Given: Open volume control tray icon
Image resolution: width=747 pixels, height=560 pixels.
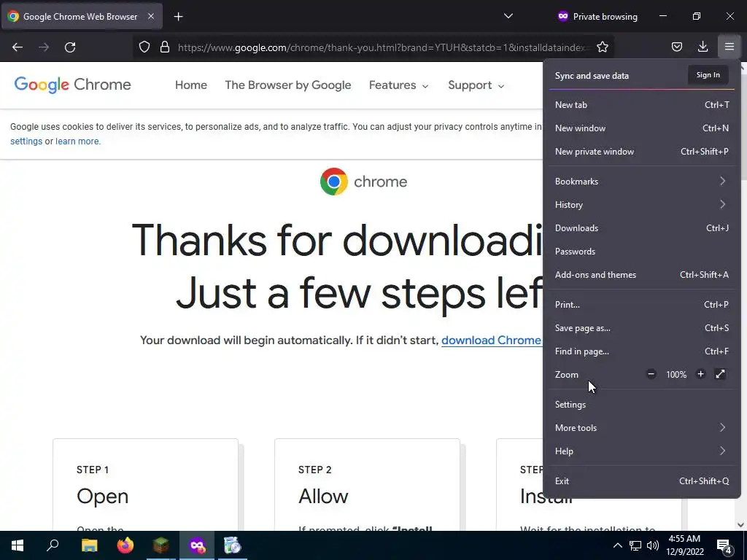Looking at the screenshot, I should 653,545.
